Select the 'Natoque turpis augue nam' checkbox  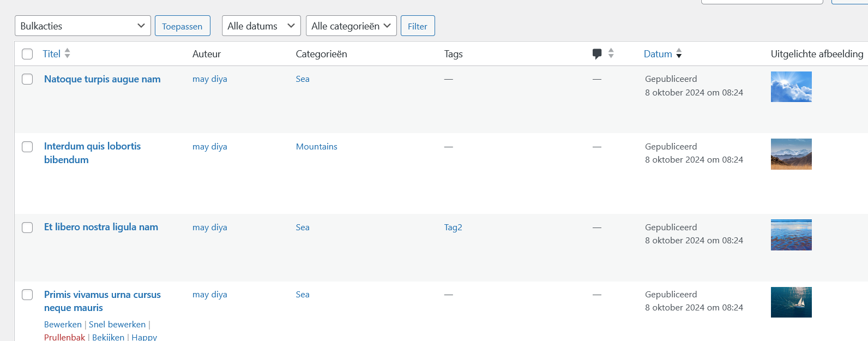point(27,79)
